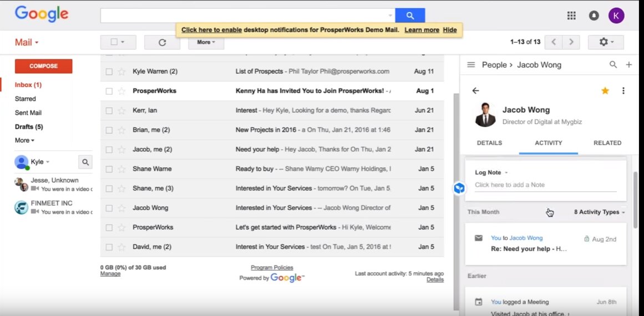Switch to the Details tab
644x316 pixels.
pyautogui.click(x=489, y=143)
